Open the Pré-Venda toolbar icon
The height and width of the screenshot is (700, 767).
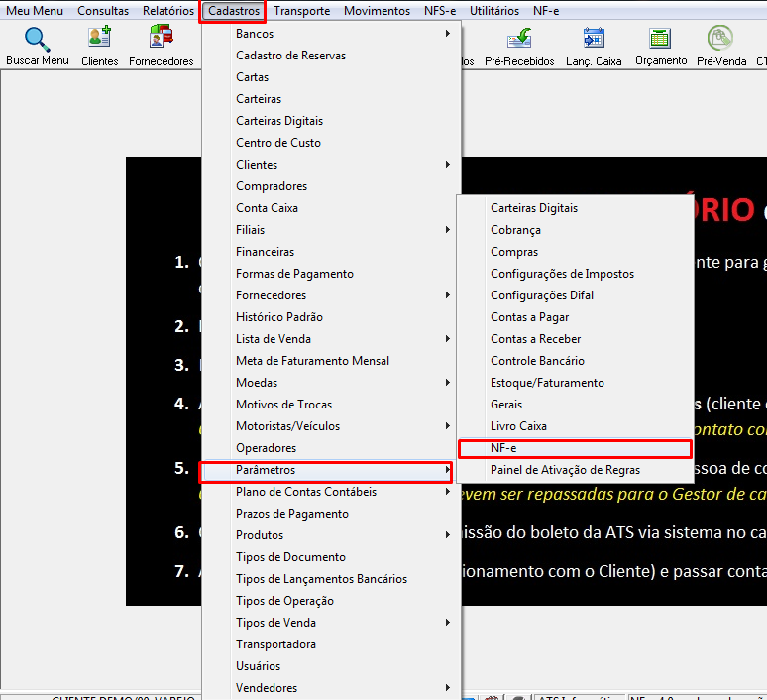pyautogui.click(x=720, y=38)
